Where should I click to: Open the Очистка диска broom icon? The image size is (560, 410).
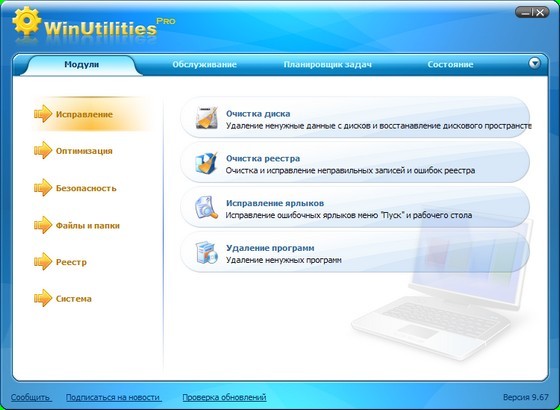206,117
